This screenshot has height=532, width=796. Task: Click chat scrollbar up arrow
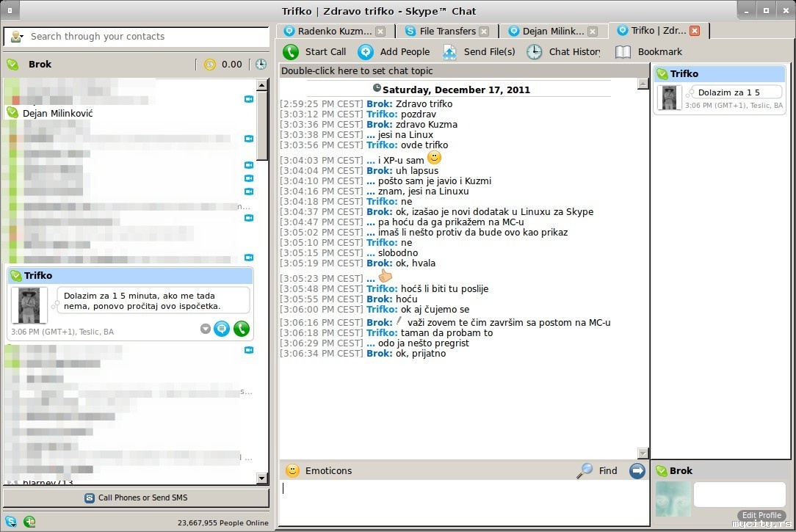click(643, 84)
